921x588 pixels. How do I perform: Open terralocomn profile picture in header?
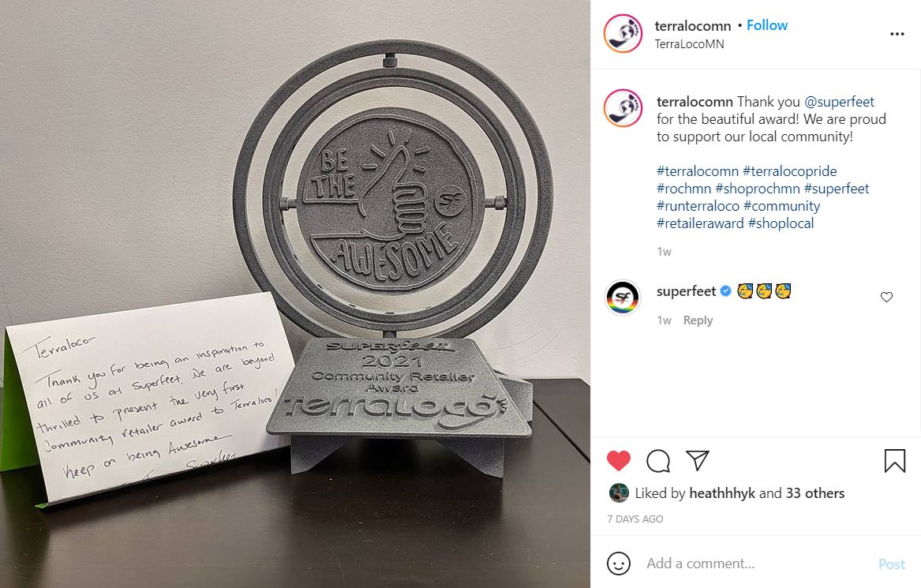(623, 33)
